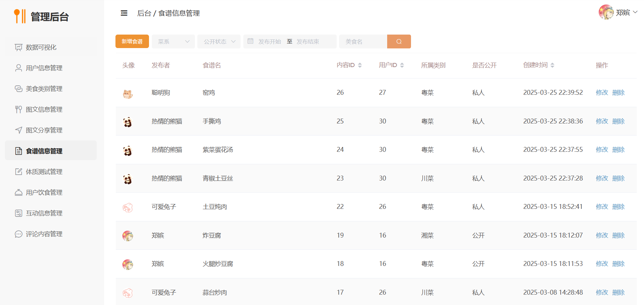Click the 是否公开 column header
The image size is (644, 305).
pyautogui.click(x=484, y=65)
